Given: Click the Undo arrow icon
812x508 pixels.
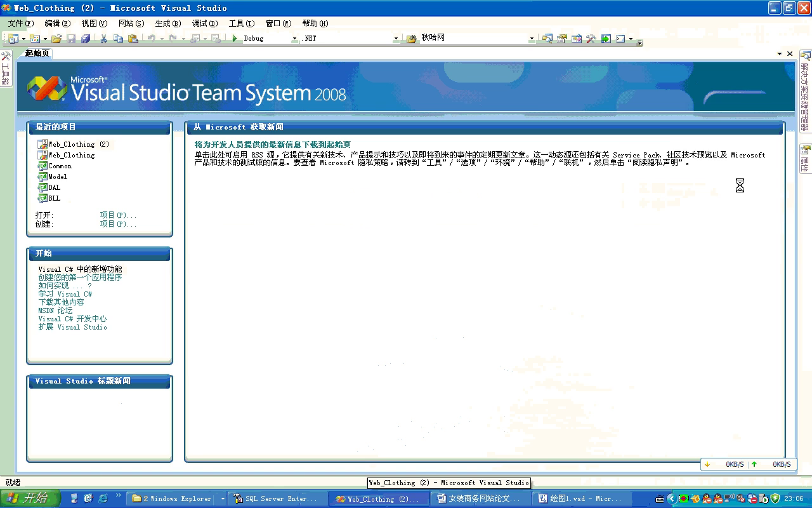Looking at the screenshot, I should (x=151, y=39).
